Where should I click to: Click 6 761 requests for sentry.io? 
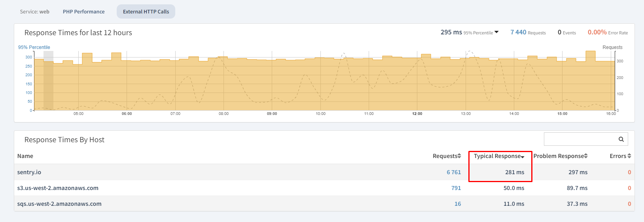[x=454, y=172]
